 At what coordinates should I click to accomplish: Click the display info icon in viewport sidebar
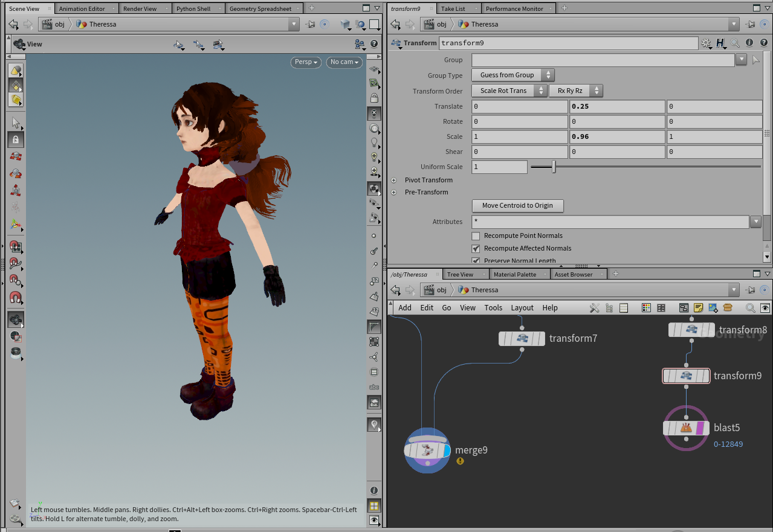pyautogui.click(x=374, y=490)
